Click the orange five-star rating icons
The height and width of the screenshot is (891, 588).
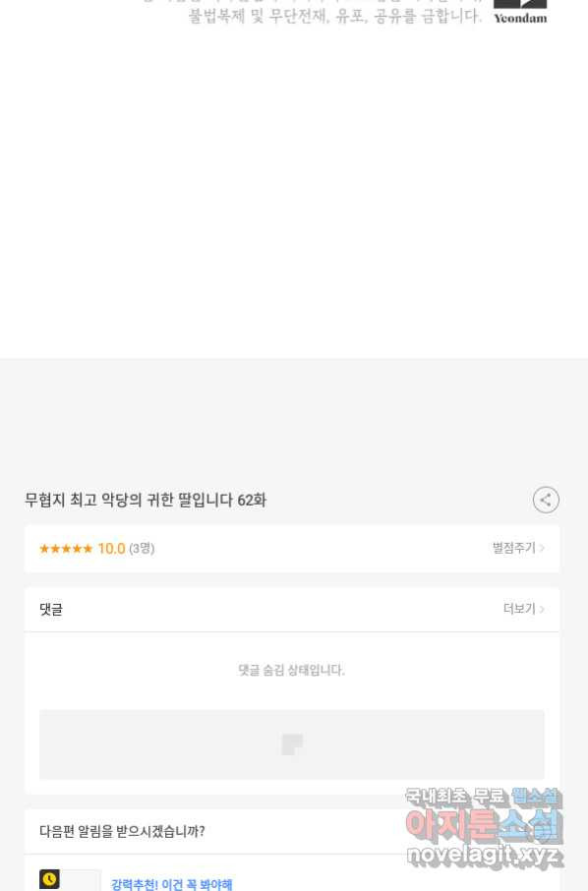point(66,549)
